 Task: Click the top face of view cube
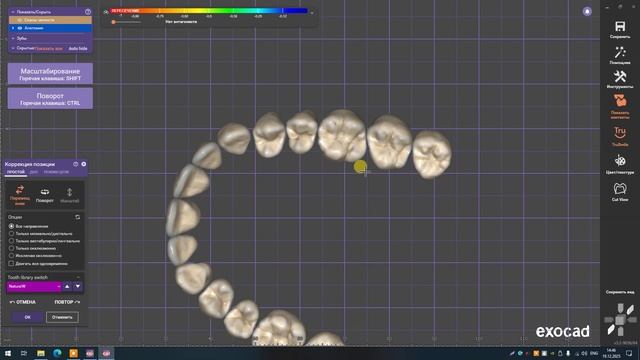620,308
